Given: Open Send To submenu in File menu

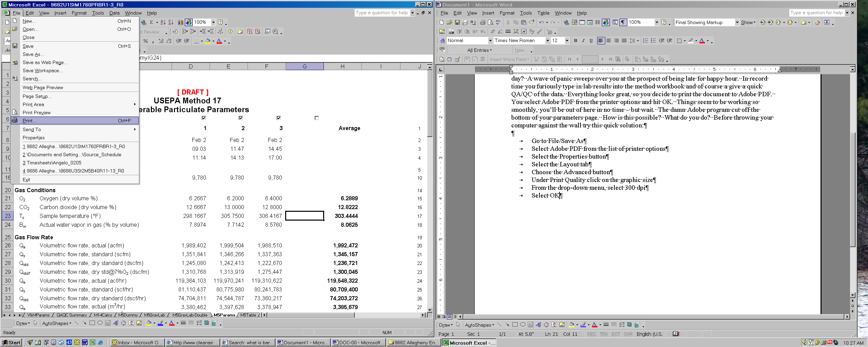Looking at the screenshot, I should coord(75,129).
